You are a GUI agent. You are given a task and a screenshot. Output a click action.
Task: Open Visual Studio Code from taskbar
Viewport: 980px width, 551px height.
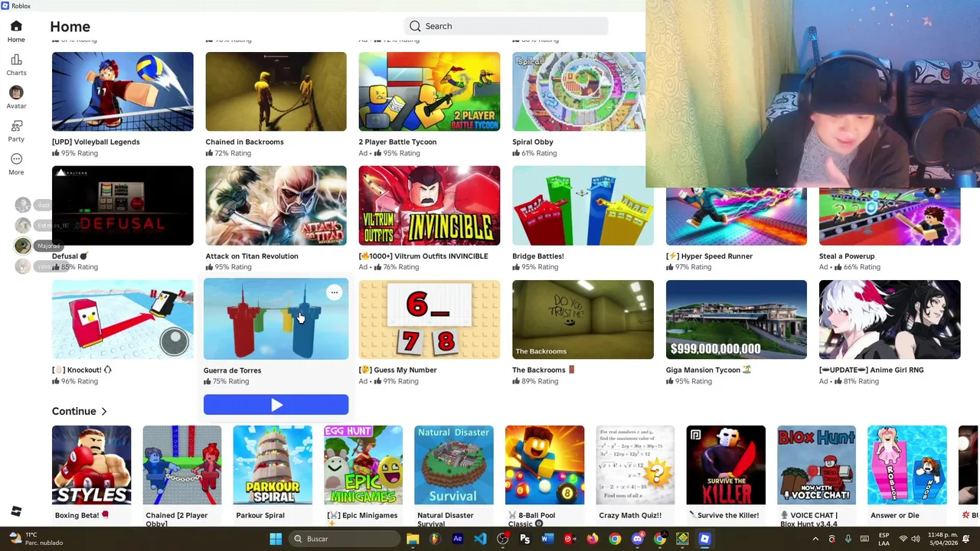point(480,539)
